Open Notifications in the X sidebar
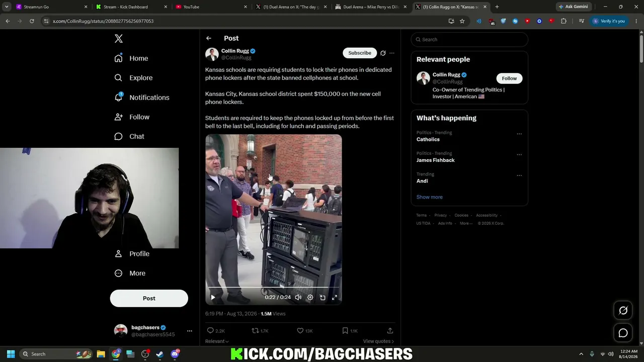This screenshot has width=644, height=362. (142, 98)
